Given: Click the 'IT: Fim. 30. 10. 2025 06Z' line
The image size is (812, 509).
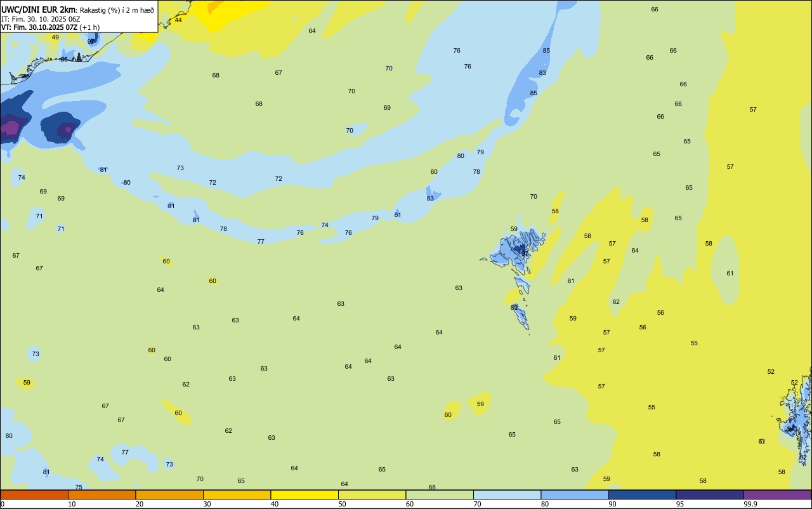Looking at the screenshot, I should [x=41, y=19].
